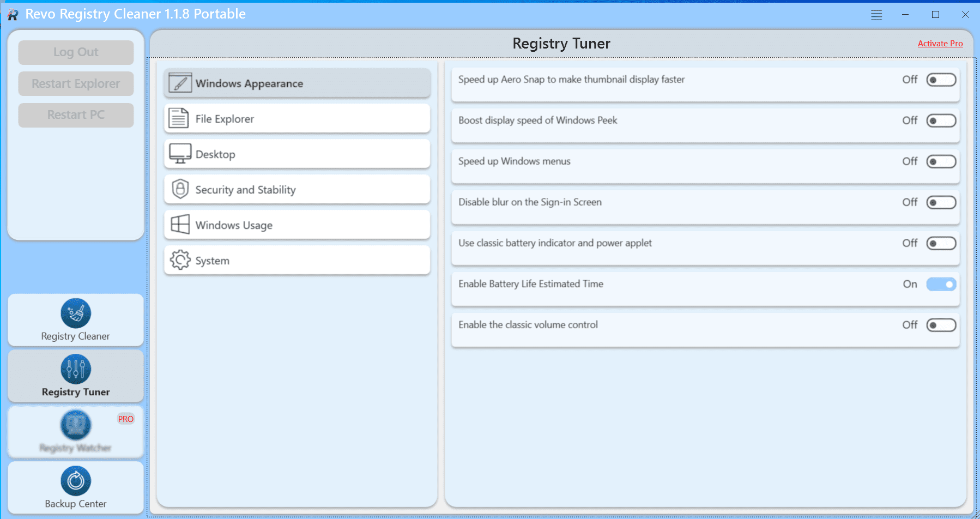
Task: Click 'Speed up Aero Snap' setting text
Action: pos(571,80)
